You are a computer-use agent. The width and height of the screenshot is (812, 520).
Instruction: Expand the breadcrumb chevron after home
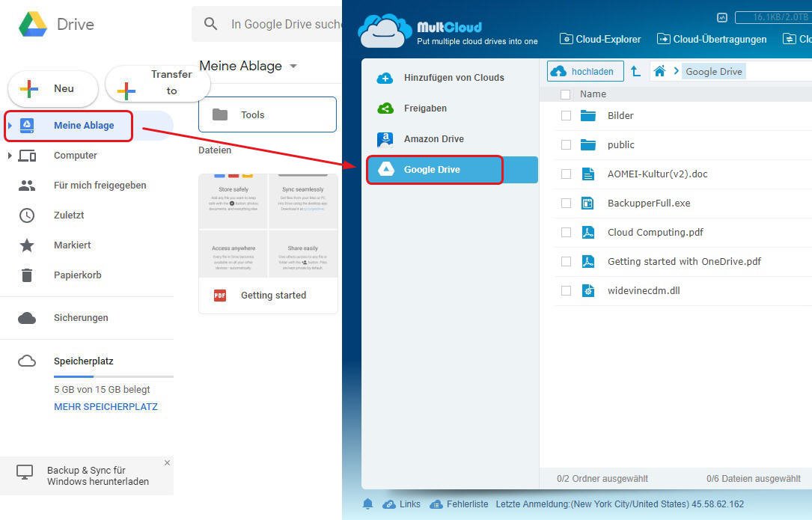click(x=676, y=72)
